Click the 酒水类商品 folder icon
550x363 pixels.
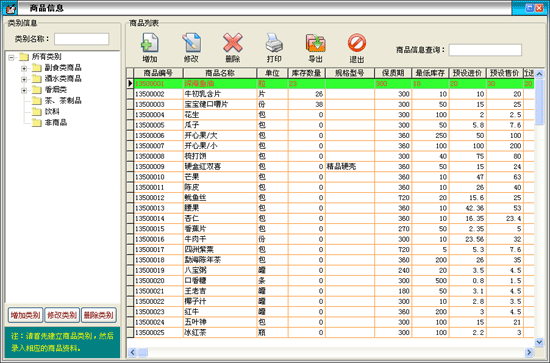click(37, 79)
